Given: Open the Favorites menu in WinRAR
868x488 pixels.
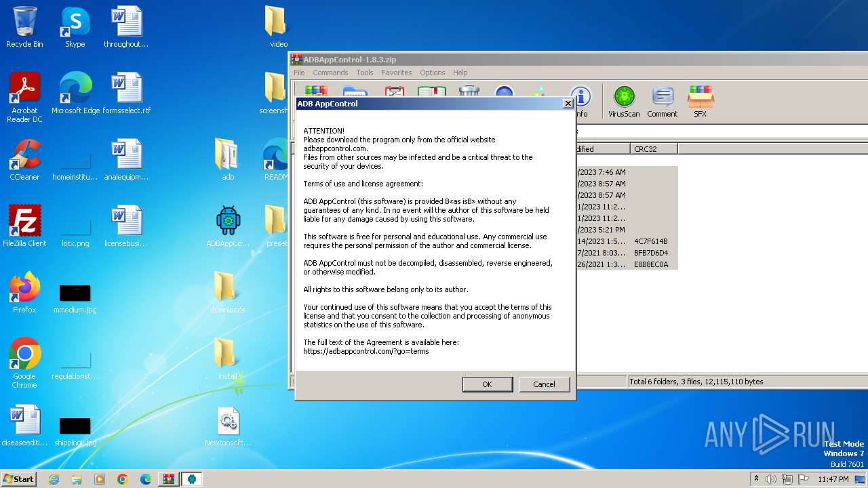Looking at the screenshot, I should pyautogui.click(x=396, y=73).
